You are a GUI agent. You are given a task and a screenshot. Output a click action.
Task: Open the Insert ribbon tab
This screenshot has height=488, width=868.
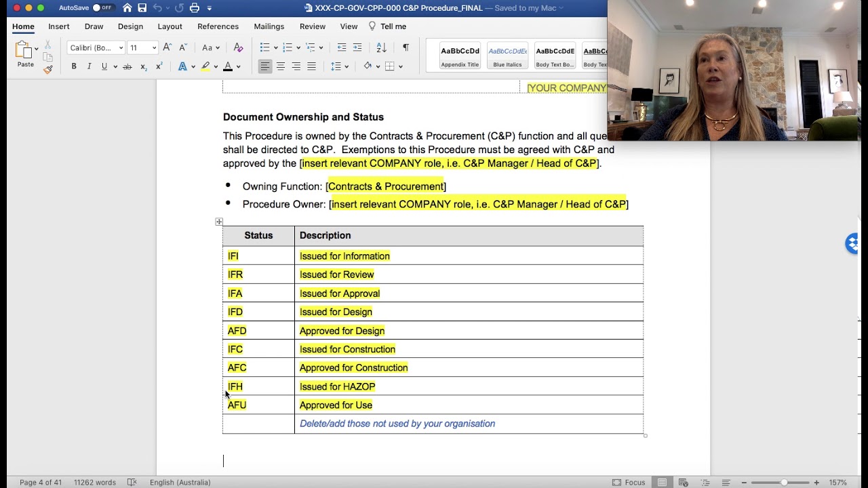(59, 26)
